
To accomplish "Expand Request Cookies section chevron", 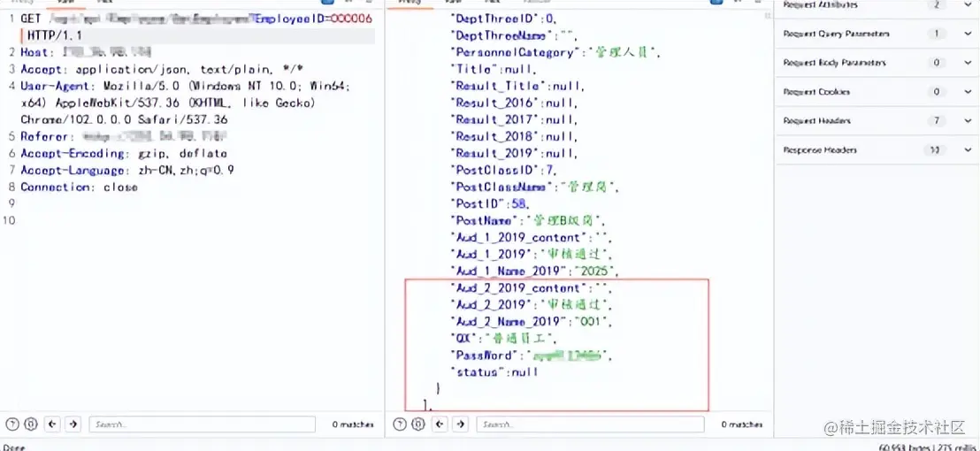I will click(968, 92).
